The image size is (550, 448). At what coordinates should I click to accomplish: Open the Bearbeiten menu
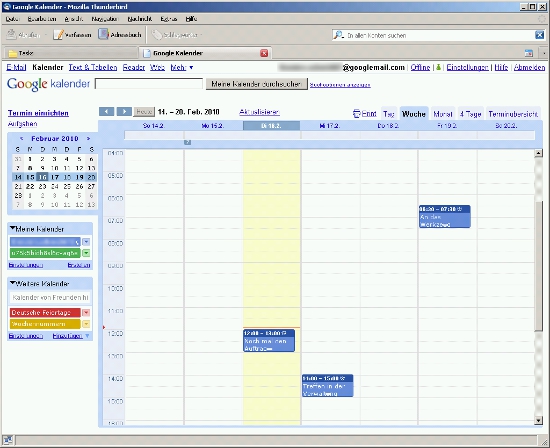(x=42, y=19)
